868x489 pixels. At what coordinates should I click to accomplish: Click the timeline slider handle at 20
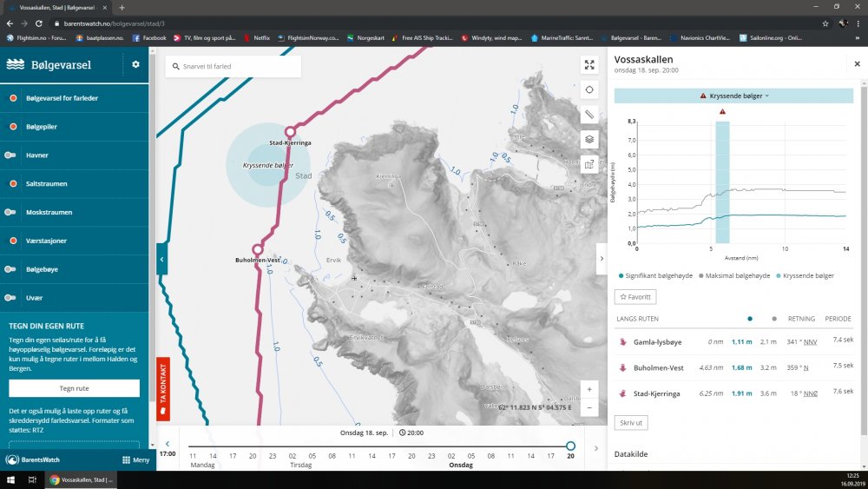[x=571, y=446]
